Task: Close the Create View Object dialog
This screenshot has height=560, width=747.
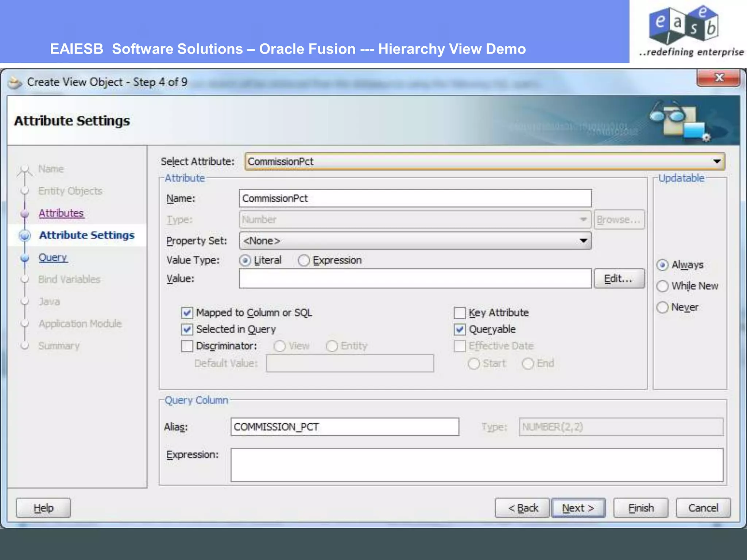Action: 718,77
